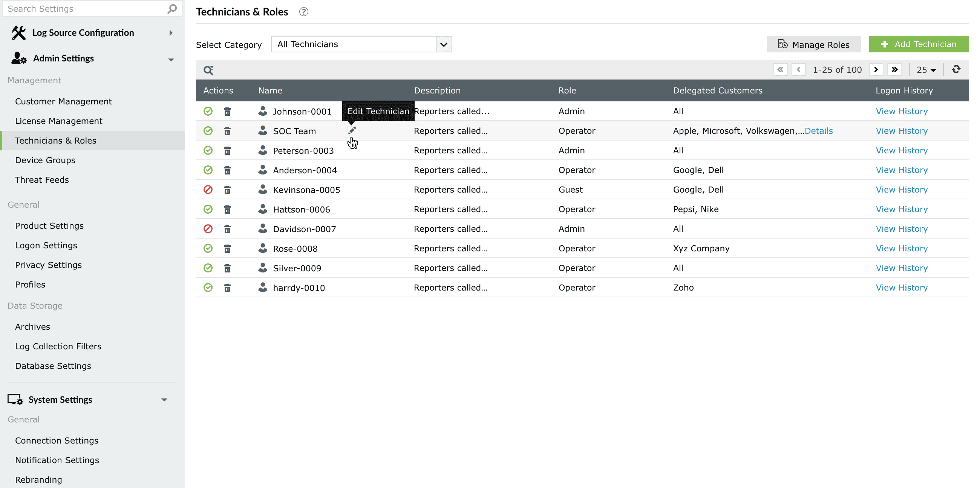Enable the disabled Davidson-0007 technician
This screenshot has height=488, width=980.
(x=208, y=229)
